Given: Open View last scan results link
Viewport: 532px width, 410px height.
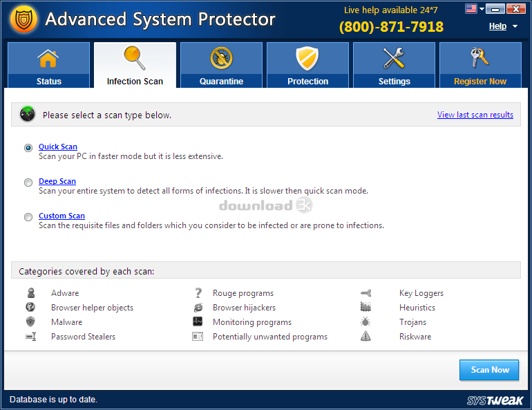Looking at the screenshot, I should click(x=475, y=115).
